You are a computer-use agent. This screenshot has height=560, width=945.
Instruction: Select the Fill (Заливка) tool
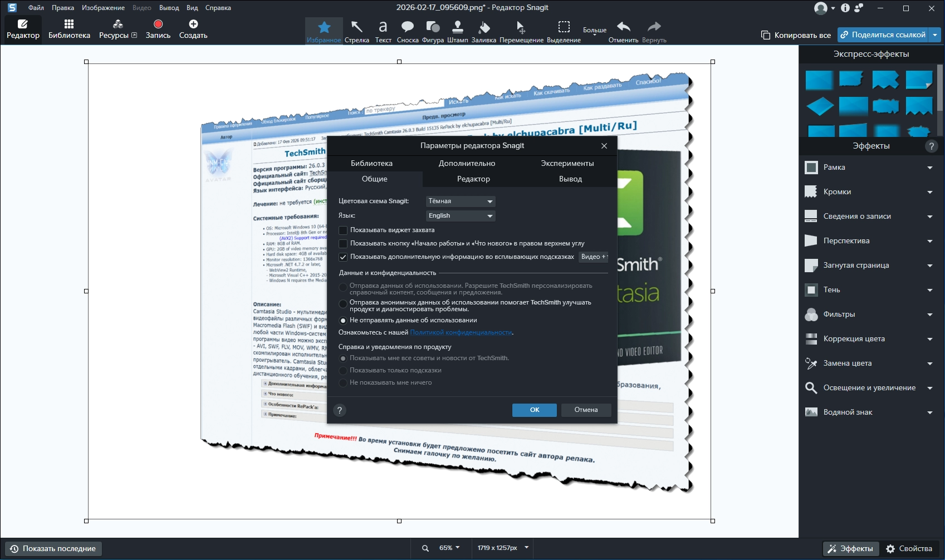[484, 31]
